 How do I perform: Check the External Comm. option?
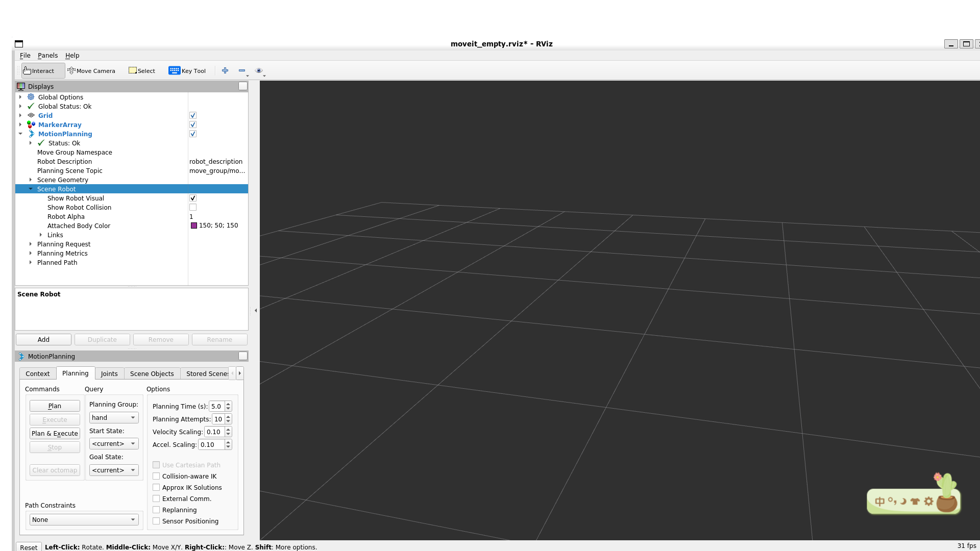(x=156, y=498)
